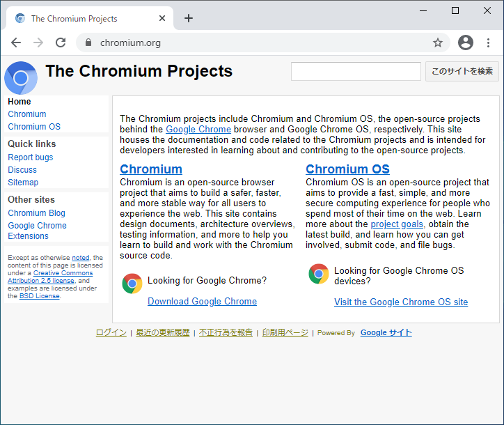View site info via the lock icon

tap(88, 42)
